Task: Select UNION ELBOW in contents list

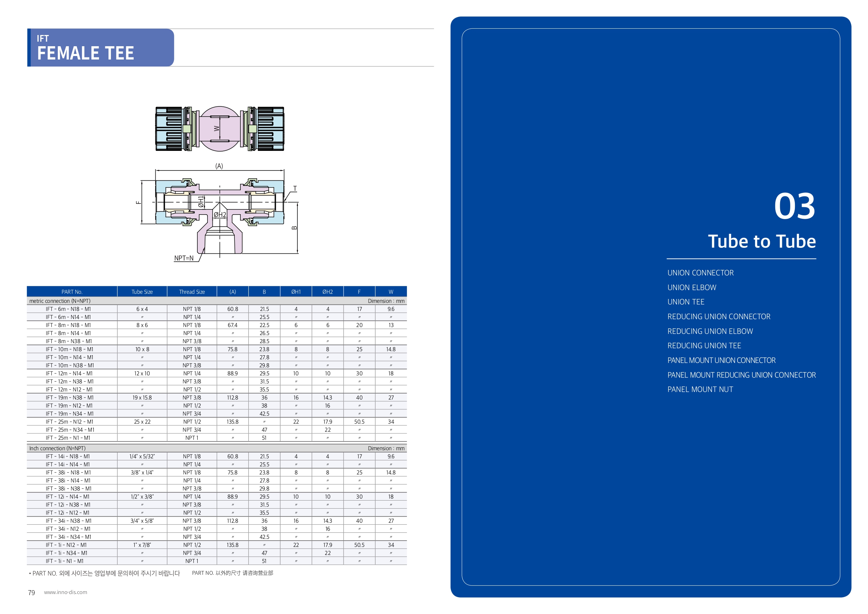Action: [x=691, y=287]
